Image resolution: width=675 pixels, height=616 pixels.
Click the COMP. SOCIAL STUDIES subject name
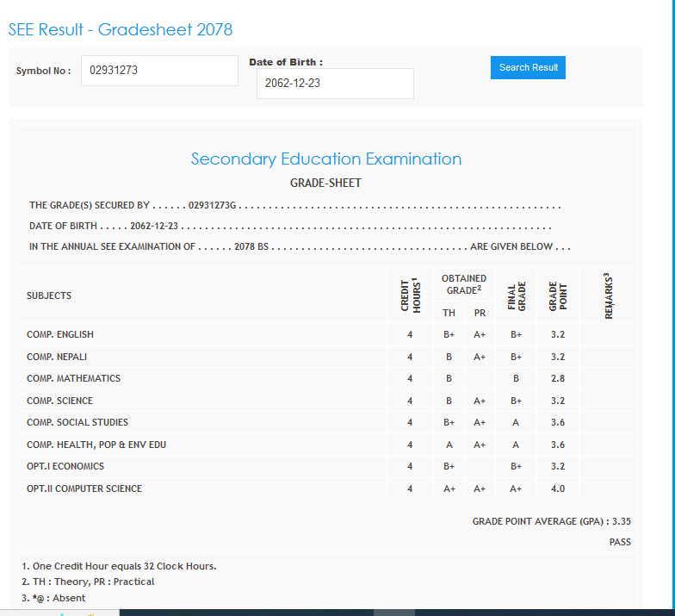tap(77, 422)
